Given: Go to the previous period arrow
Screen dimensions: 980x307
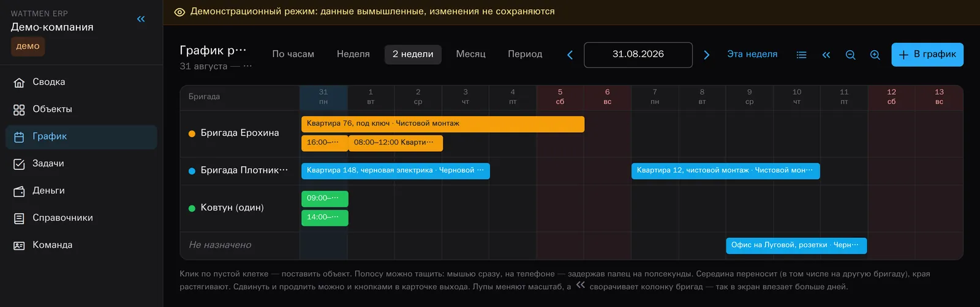Looking at the screenshot, I should coord(570,55).
